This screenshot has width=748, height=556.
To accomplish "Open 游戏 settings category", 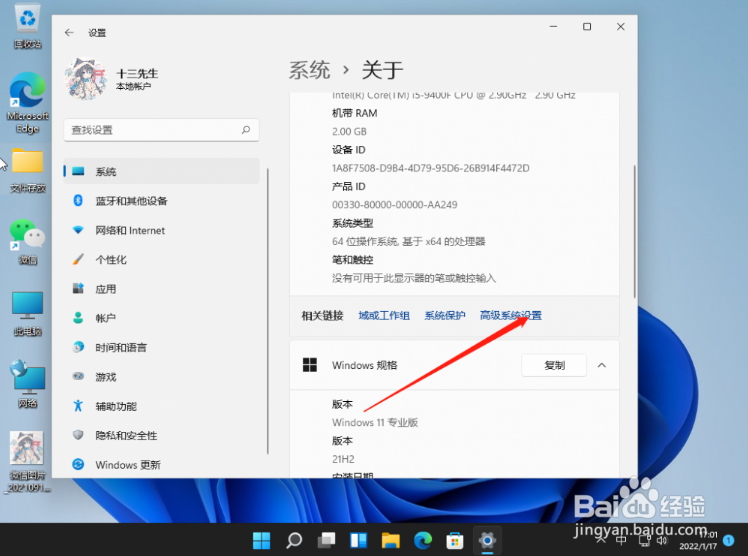I will [162, 377].
